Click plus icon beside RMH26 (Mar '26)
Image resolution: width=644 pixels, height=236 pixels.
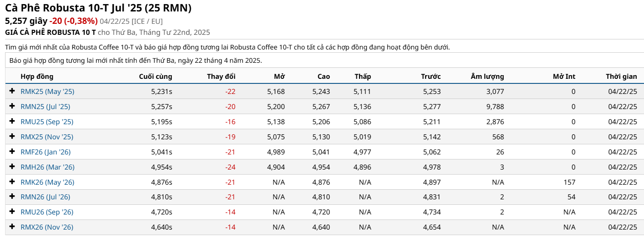tap(12, 167)
